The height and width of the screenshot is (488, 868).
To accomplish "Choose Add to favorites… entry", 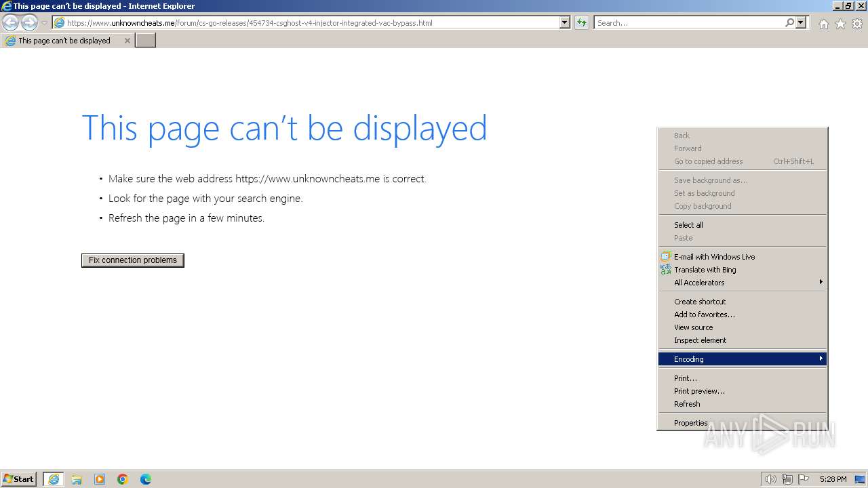I will coord(743,314).
